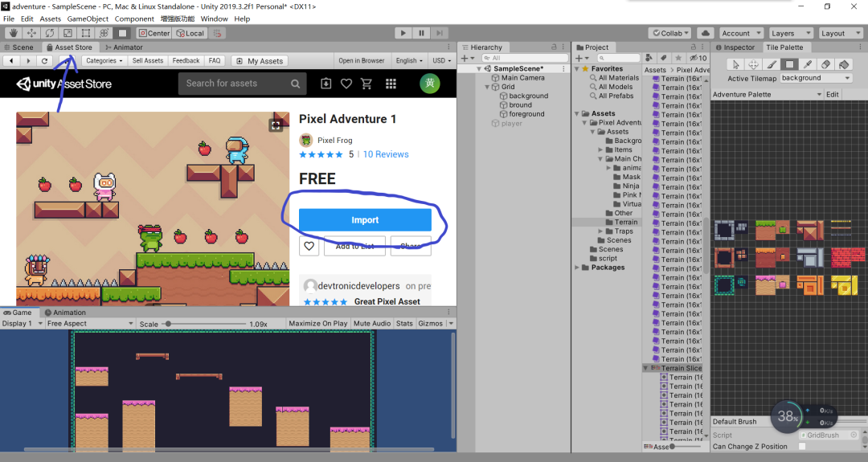Viewport: 868px width, 462px height.
Task: Open the English language dropdown
Action: pyautogui.click(x=409, y=61)
